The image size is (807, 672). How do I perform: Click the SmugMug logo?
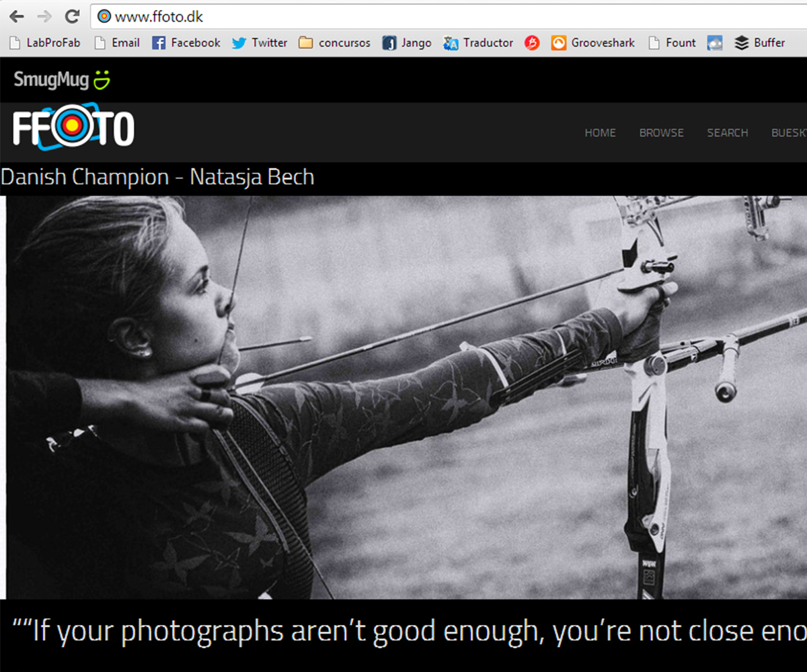pyautogui.click(x=62, y=80)
